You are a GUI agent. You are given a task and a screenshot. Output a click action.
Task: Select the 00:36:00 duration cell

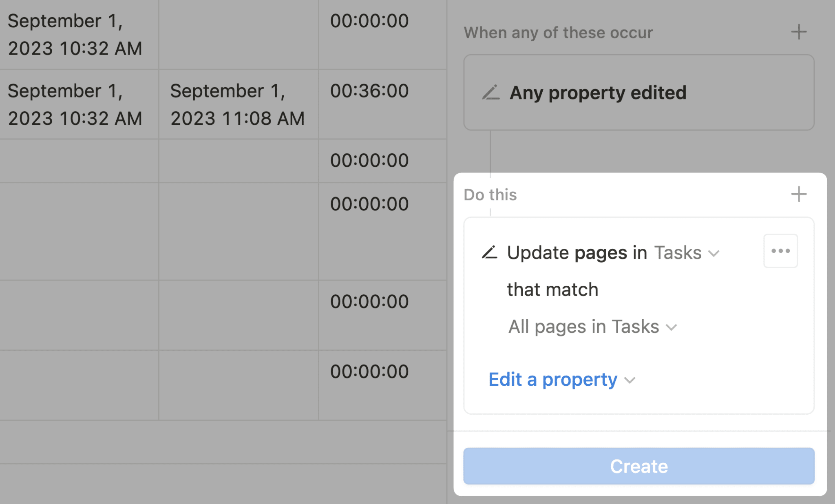click(x=368, y=91)
